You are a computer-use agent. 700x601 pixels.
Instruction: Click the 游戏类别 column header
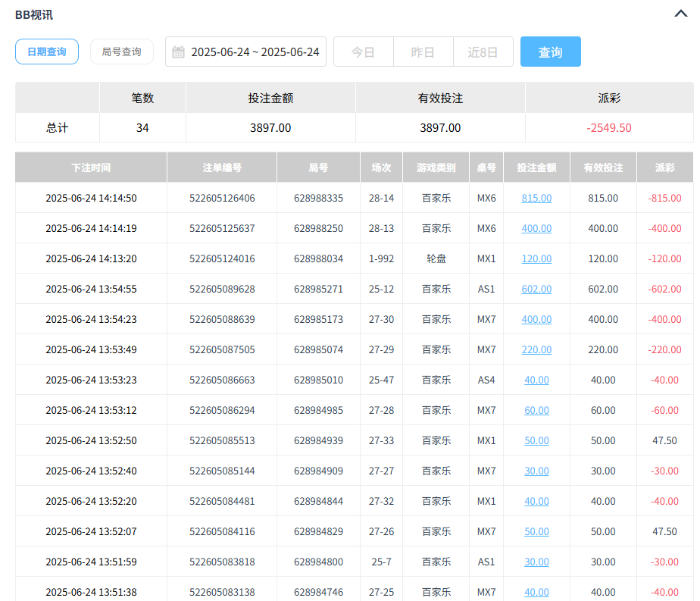coord(436,167)
